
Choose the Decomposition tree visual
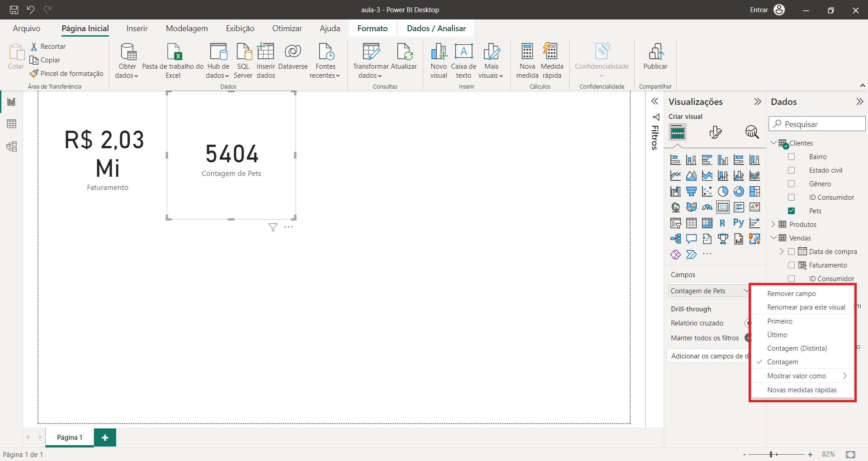click(x=675, y=239)
